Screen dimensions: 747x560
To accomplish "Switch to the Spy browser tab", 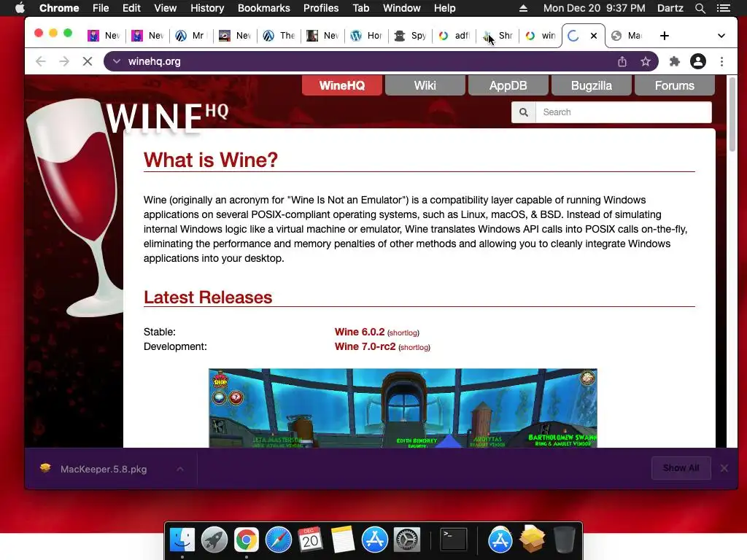I will point(411,36).
